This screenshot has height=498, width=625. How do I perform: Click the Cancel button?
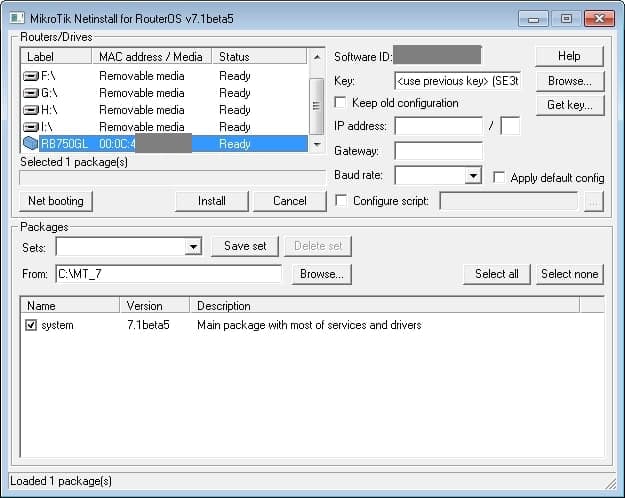tap(290, 201)
